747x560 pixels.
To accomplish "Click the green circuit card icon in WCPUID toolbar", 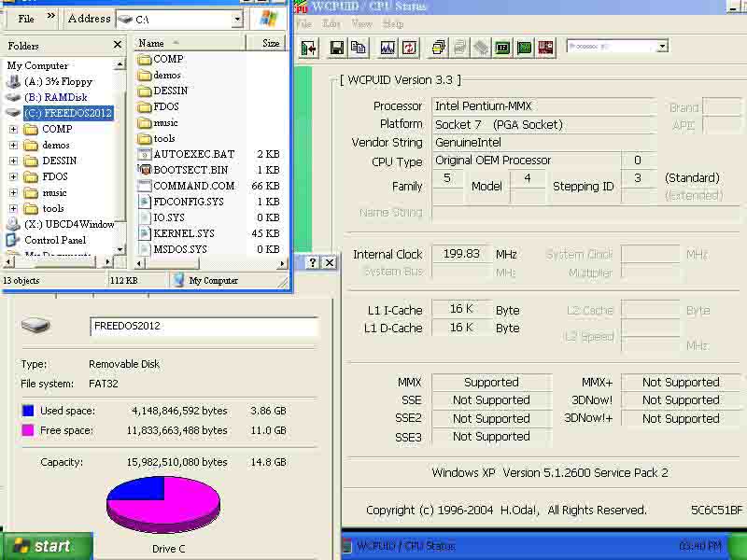I will click(x=524, y=48).
